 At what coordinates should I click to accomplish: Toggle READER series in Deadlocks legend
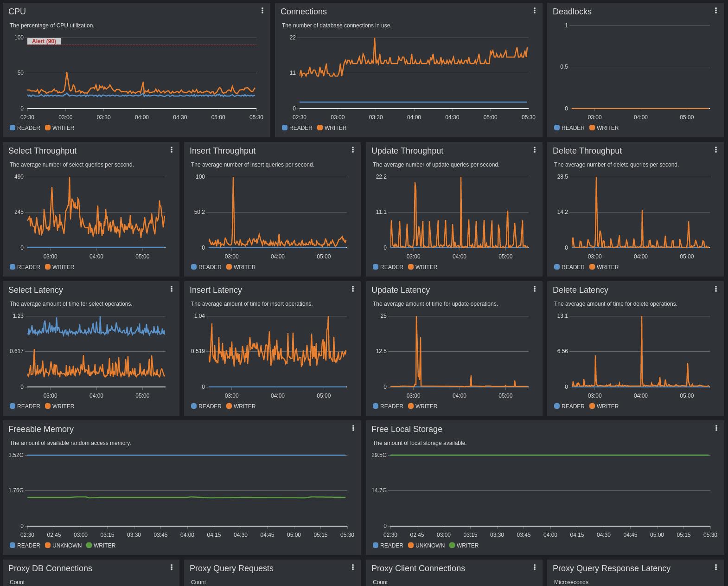(569, 128)
